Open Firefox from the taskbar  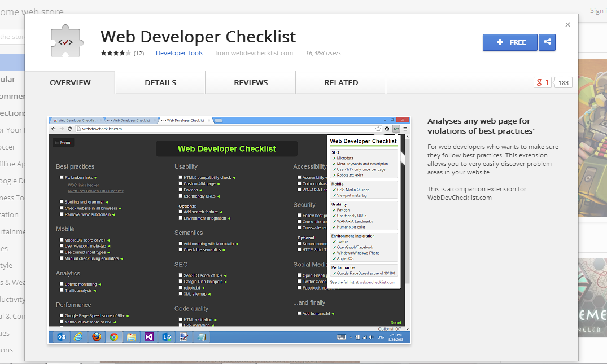97,337
